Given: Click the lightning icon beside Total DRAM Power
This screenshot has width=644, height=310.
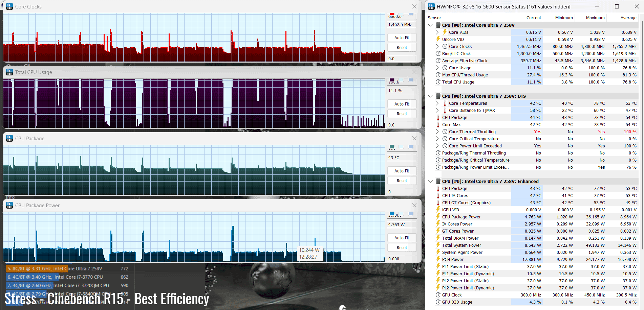Looking at the screenshot, I should point(438,238).
